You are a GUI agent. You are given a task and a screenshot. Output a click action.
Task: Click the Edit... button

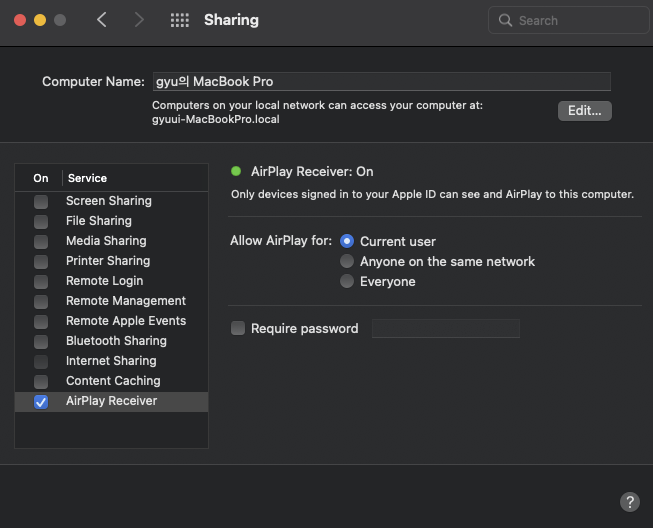pyautogui.click(x=585, y=111)
